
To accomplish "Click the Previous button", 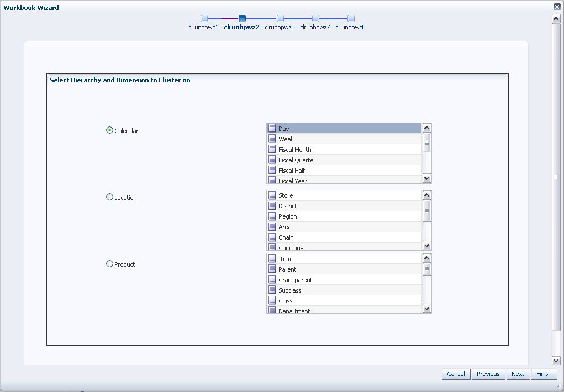I will click(488, 374).
